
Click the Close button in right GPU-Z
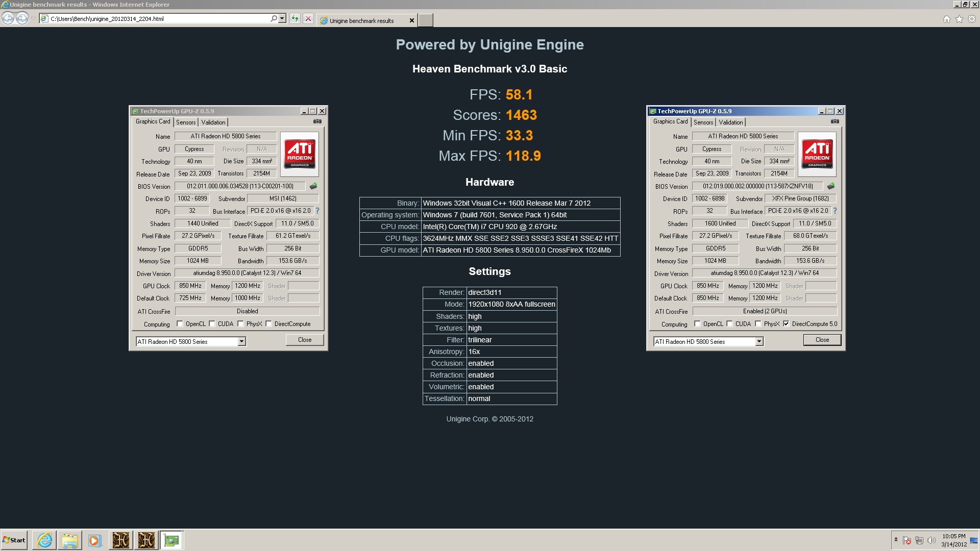point(822,340)
